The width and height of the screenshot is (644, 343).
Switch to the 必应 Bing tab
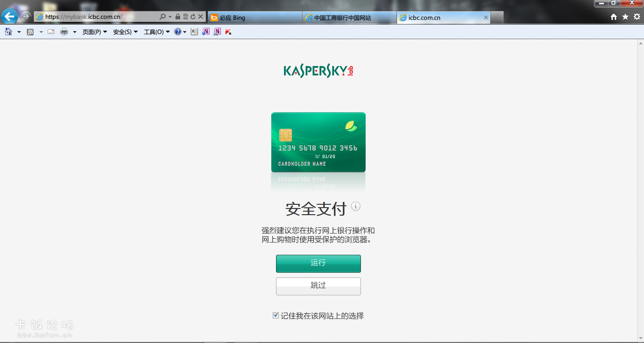[x=255, y=17]
